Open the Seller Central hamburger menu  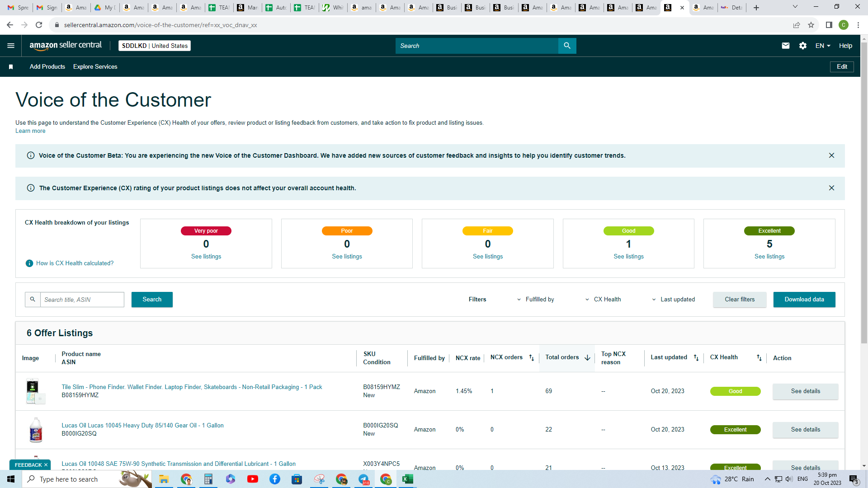point(11,46)
